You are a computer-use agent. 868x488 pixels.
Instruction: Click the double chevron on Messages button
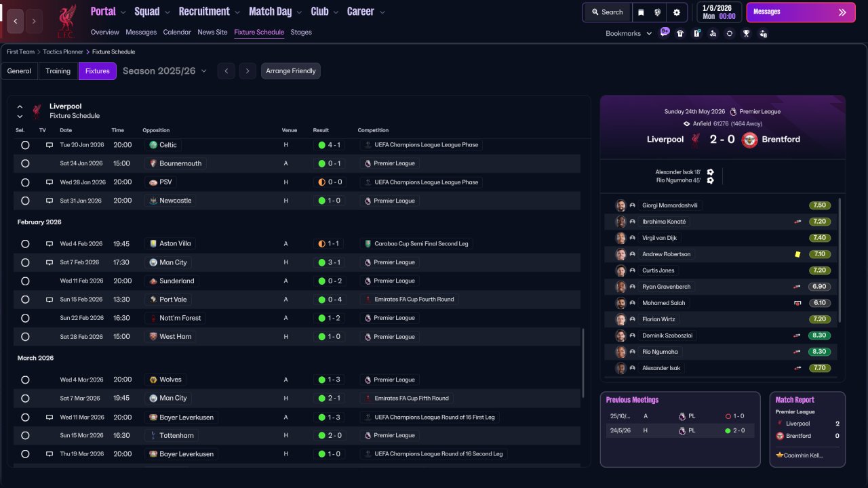point(842,12)
